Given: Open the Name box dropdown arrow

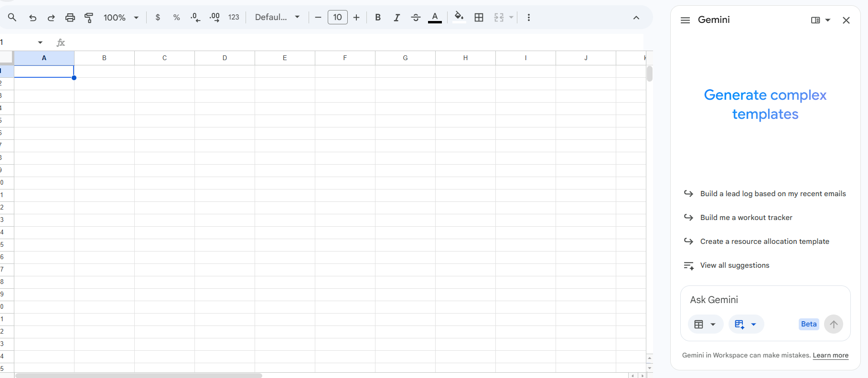Looking at the screenshot, I should [x=40, y=42].
